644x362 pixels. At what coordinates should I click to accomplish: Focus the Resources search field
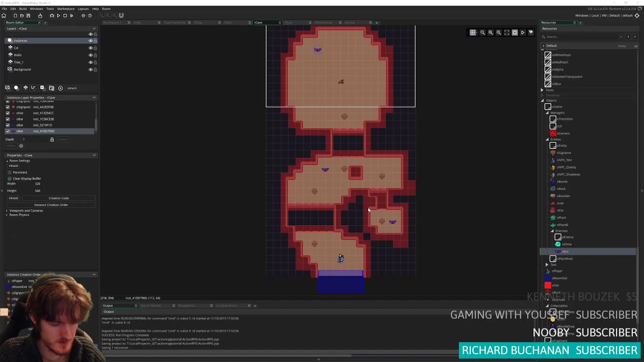point(580,37)
